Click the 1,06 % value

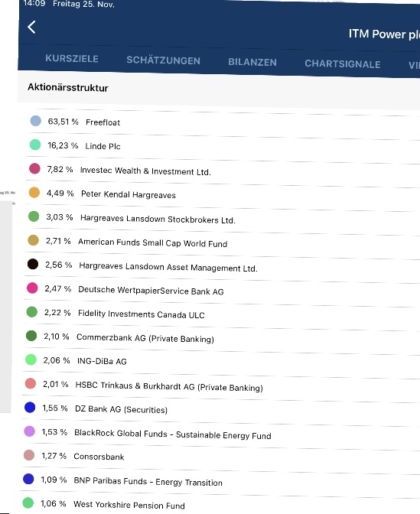coord(53,503)
